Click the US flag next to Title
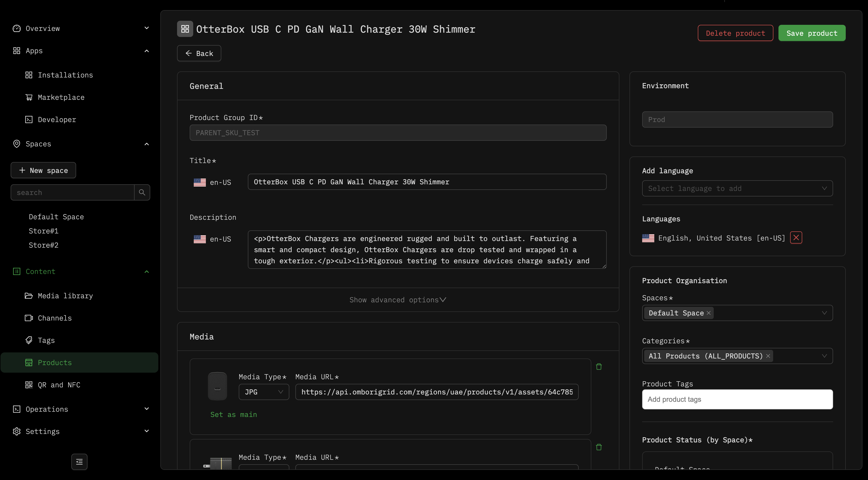The width and height of the screenshot is (868, 480). tap(200, 182)
